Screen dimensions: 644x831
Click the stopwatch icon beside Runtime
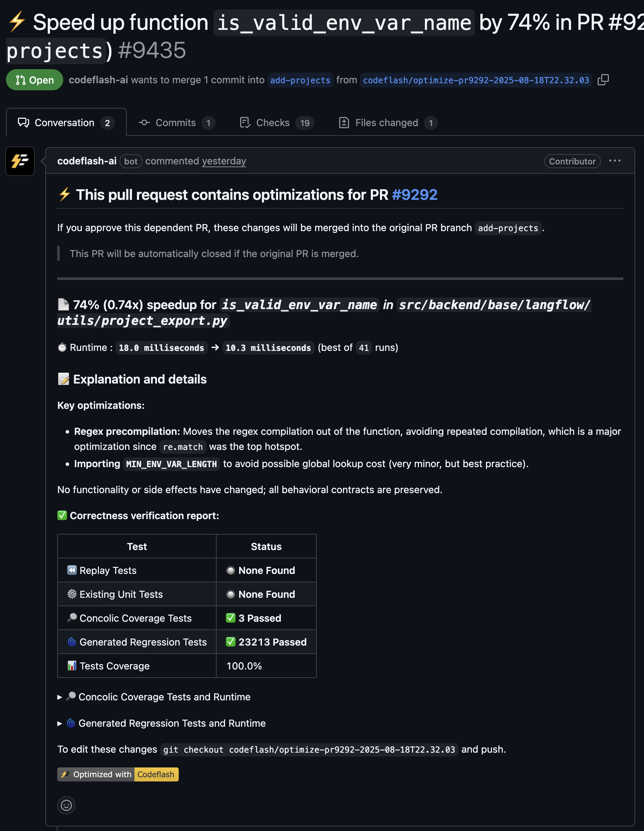(x=62, y=347)
